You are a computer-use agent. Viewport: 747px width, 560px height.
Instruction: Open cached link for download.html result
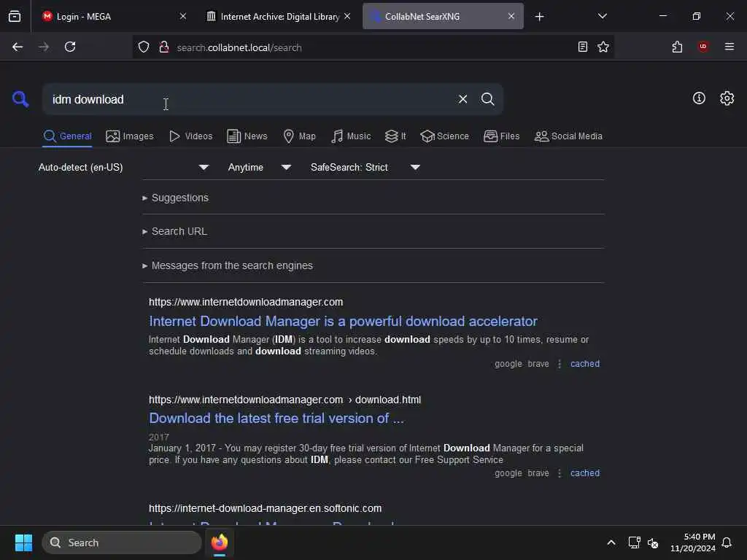coord(584,473)
